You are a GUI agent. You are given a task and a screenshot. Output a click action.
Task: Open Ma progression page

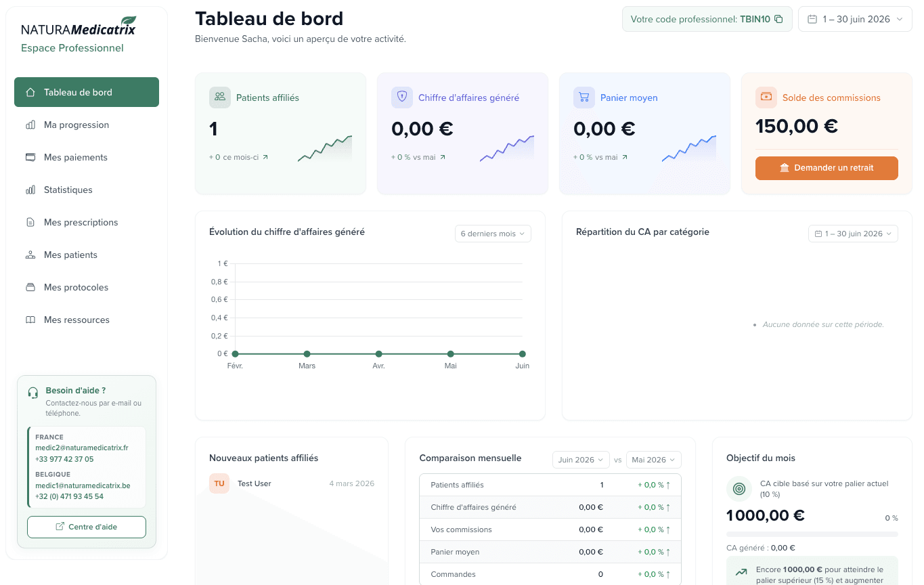pyautogui.click(x=87, y=125)
